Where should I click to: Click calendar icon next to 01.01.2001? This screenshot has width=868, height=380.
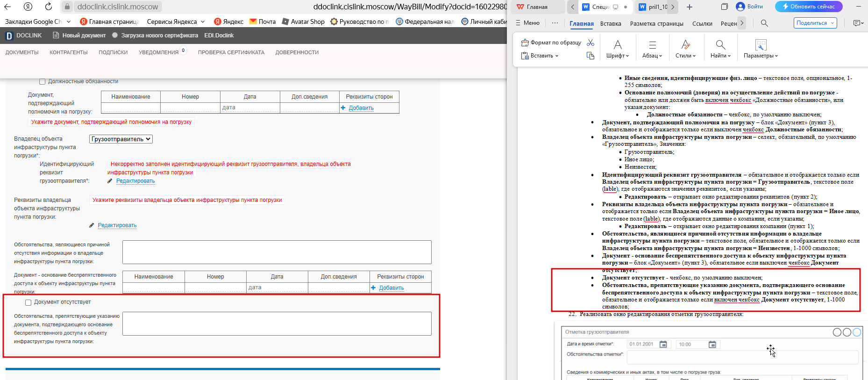click(x=663, y=344)
